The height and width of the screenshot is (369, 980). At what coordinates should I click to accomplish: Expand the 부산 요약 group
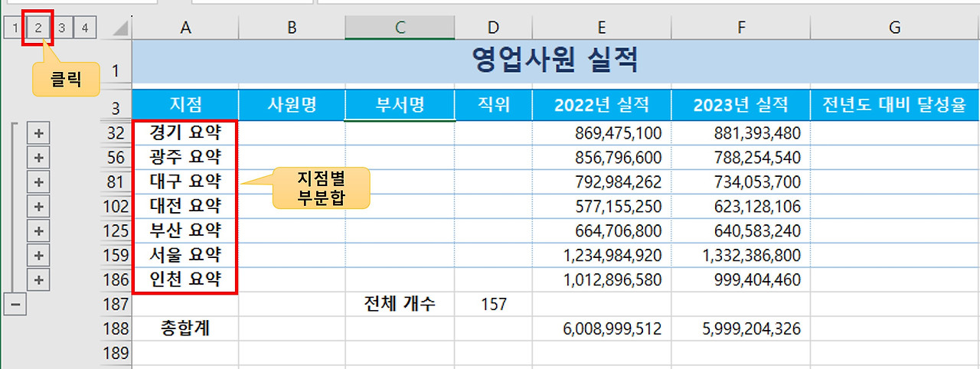(38, 230)
